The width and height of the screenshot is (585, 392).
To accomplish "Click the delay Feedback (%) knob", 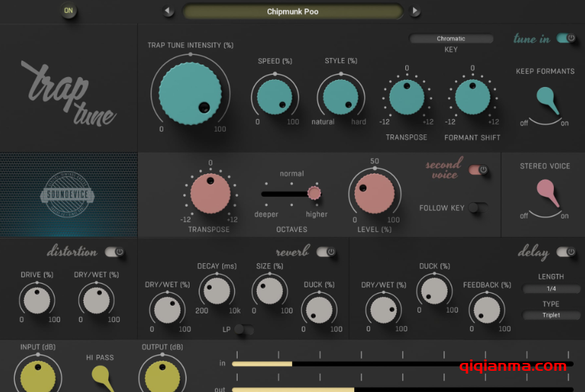I will [x=487, y=310].
